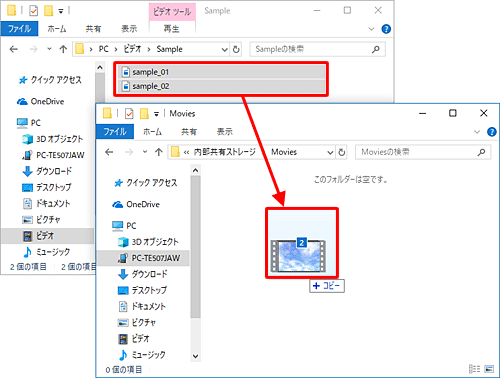Click scroll up arrow in Movies sidebar
The height and width of the screenshot is (378, 500).
point(196,170)
